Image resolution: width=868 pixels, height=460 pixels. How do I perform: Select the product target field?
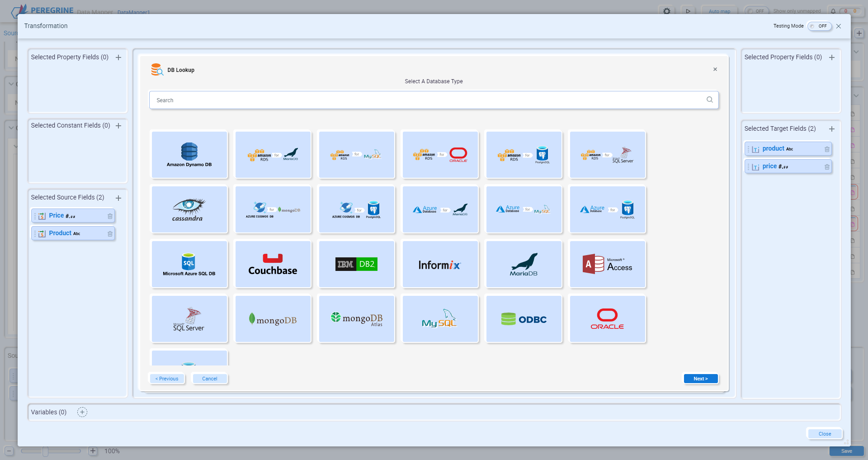pyautogui.click(x=788, y=149)
